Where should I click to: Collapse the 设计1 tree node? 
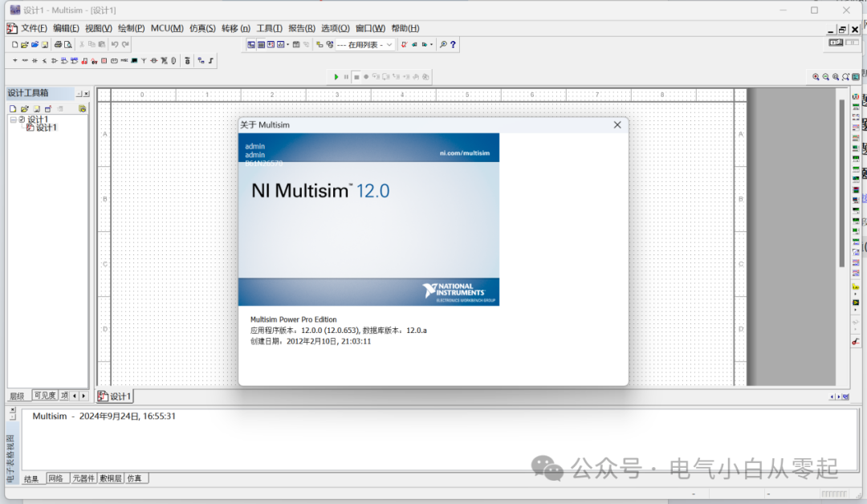pyautogui.click(x=14, y=120)
